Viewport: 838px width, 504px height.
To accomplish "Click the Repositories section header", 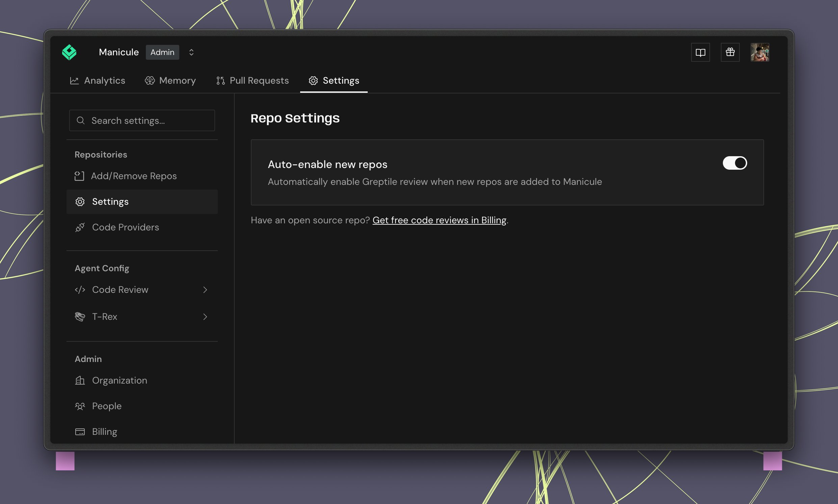I will click(101, 155).
